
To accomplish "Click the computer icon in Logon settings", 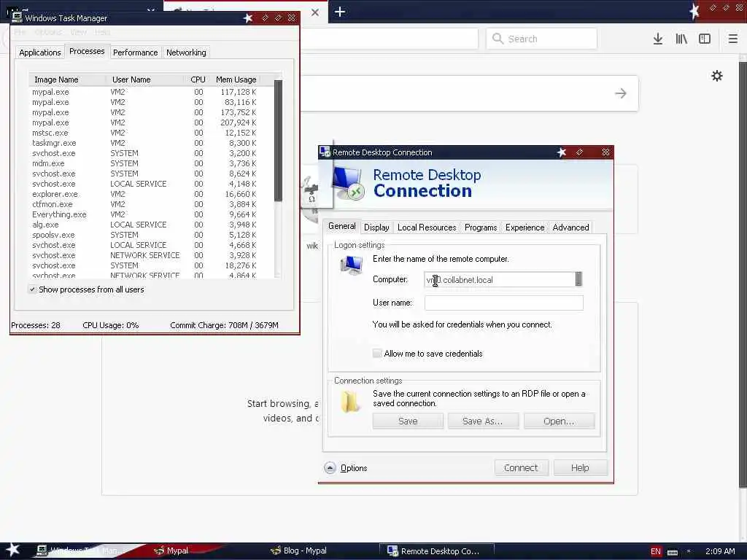I will 352,265.
